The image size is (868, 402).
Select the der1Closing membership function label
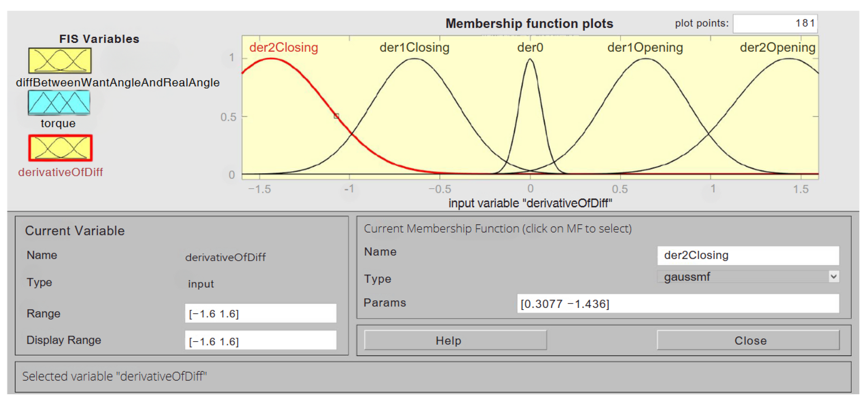tap(414, 47)
